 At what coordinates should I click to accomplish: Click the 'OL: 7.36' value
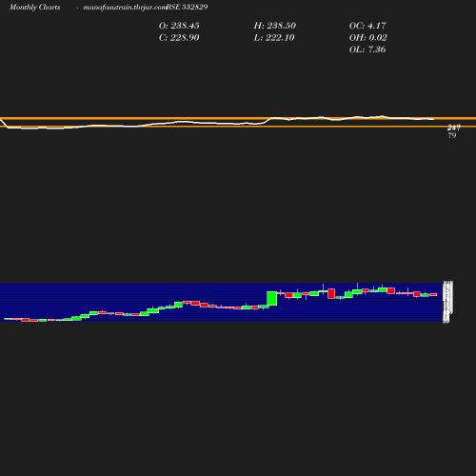[x=367, y=50]
